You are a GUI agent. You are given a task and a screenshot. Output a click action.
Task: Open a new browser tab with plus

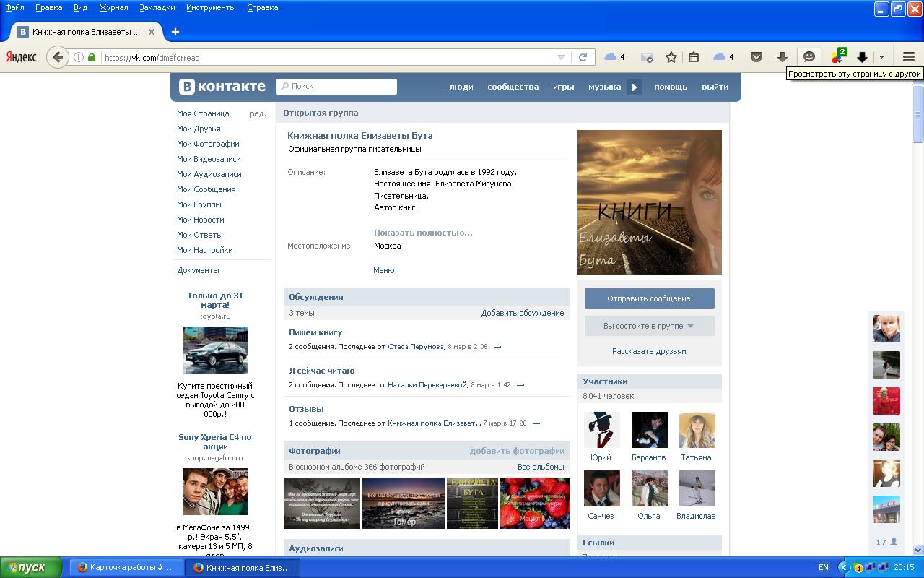pos(175,32)
